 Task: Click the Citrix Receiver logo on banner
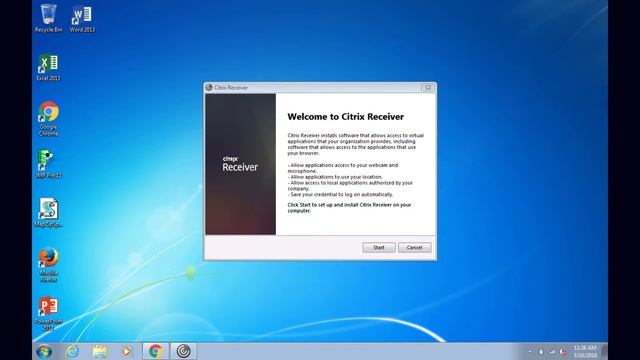click(240, 164)
